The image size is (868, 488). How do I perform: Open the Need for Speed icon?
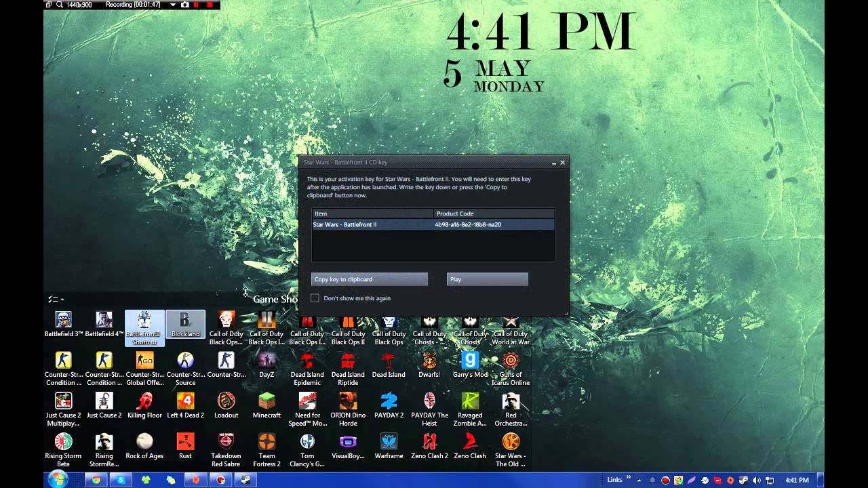pyautogui.click(x=307, y=409)
